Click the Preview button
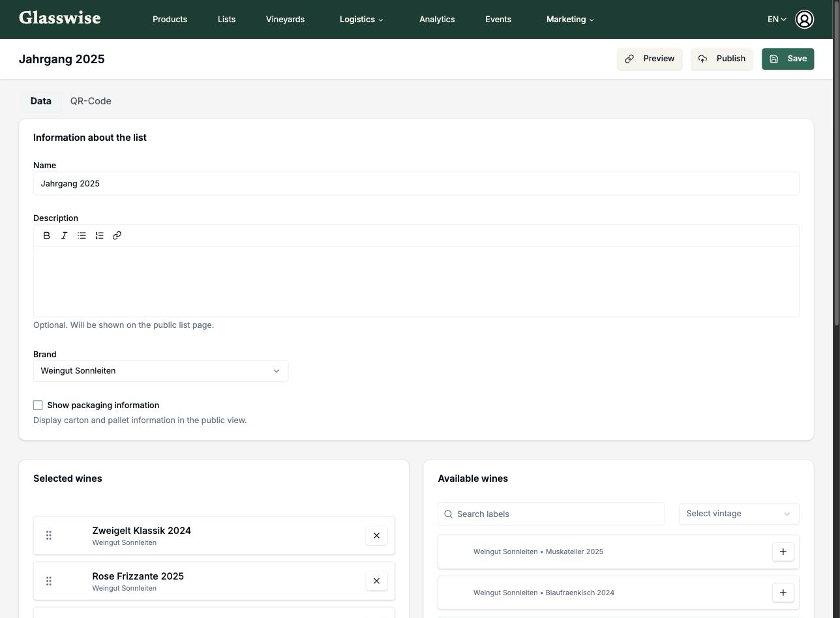Screen dimensions: 840x618 [650, 59]
